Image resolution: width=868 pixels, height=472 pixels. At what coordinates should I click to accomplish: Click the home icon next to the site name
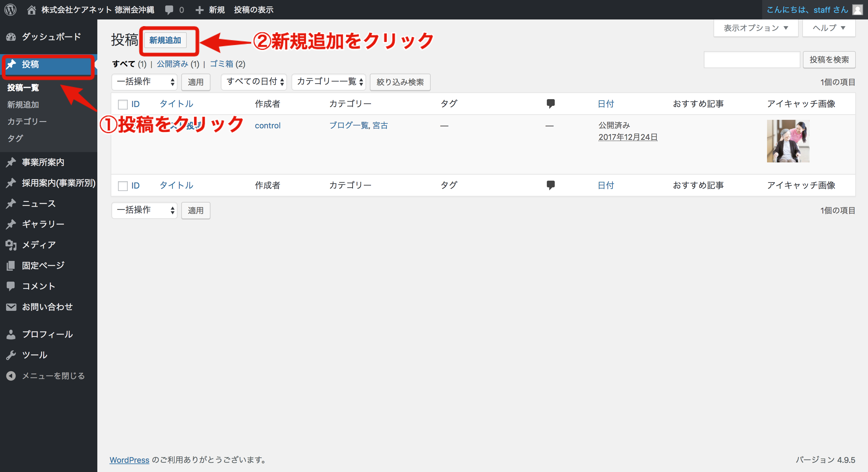click(x=31, y=9)
